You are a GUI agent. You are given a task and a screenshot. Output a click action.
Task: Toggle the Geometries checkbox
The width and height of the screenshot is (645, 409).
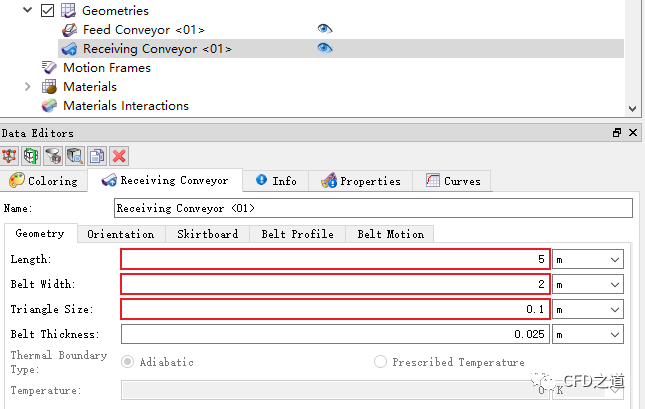48,11
